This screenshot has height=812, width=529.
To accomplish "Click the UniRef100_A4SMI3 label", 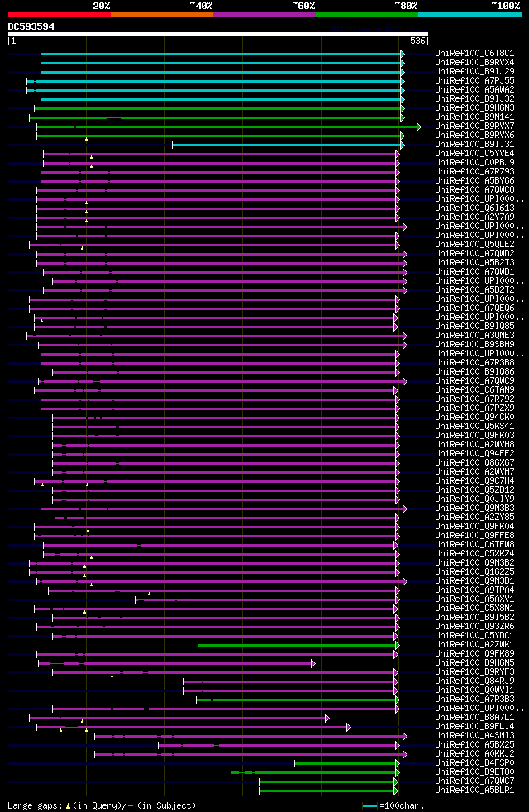I will 474,736.
